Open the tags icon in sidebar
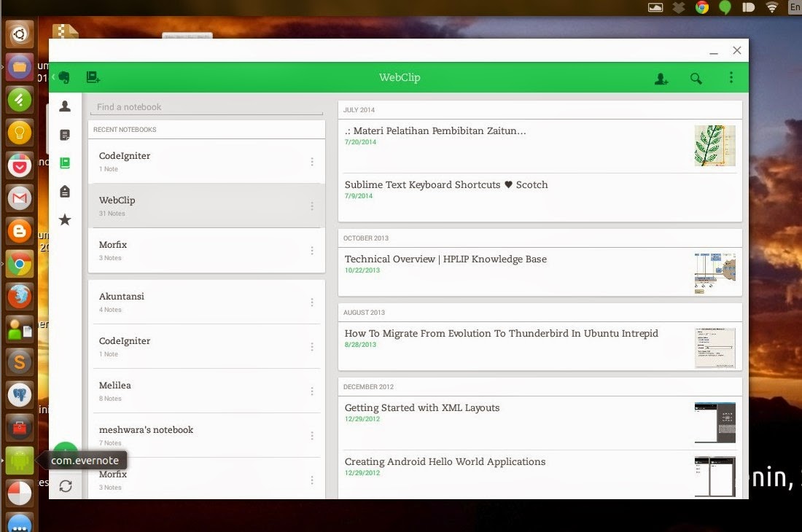Image resolution: width=802 pixels, height=532 pixels. (x=65, y=192)
